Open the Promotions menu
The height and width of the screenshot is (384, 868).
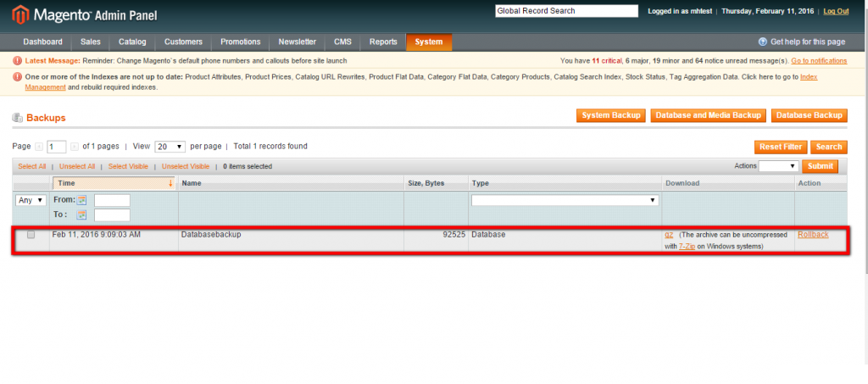pyautogui.click(x=240, y=42)
